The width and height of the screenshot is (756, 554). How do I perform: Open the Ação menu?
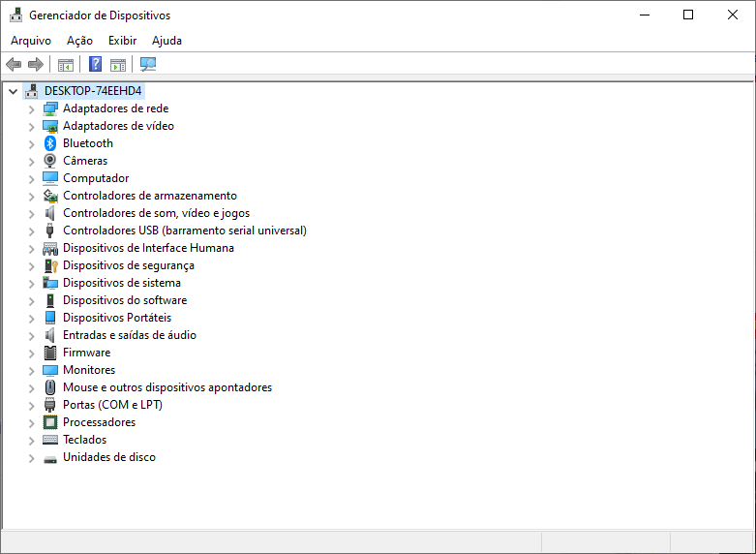tap(79, 41)
